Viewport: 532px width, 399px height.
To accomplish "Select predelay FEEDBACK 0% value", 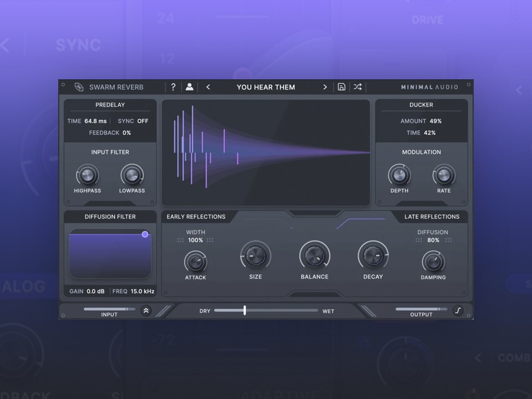I will tap(126, 132).
